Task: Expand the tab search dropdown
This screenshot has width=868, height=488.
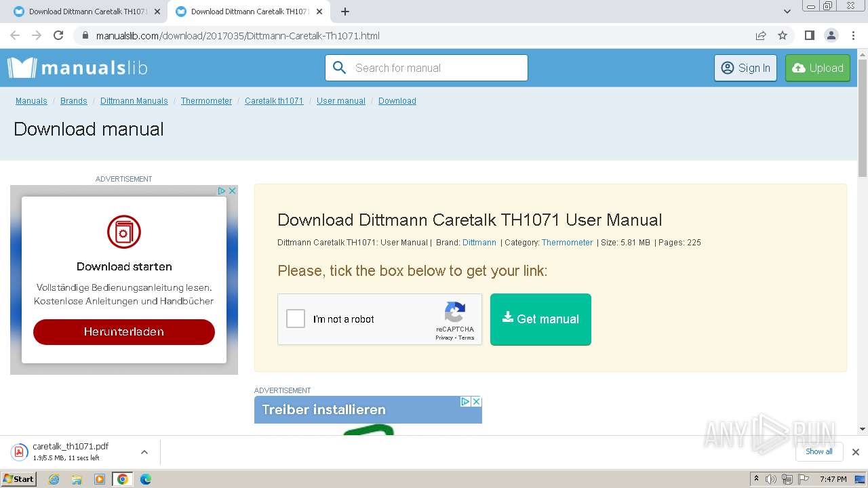Action: [x=787, y=12]
